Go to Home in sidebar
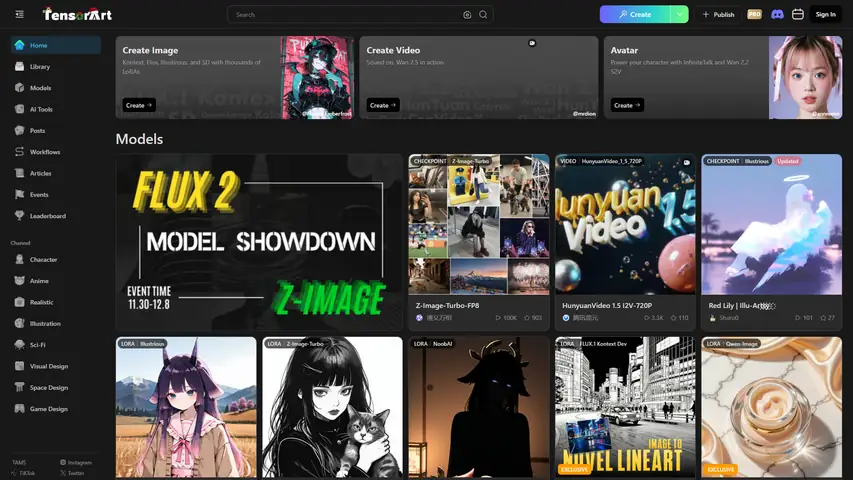Viewport: 853px width, 480px height. (x=55, y=45)
